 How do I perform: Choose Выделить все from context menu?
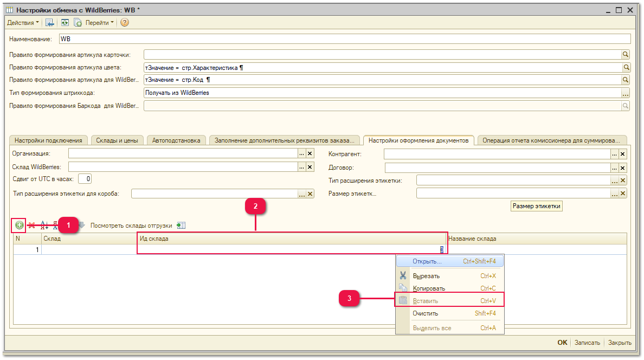point(450,328)
